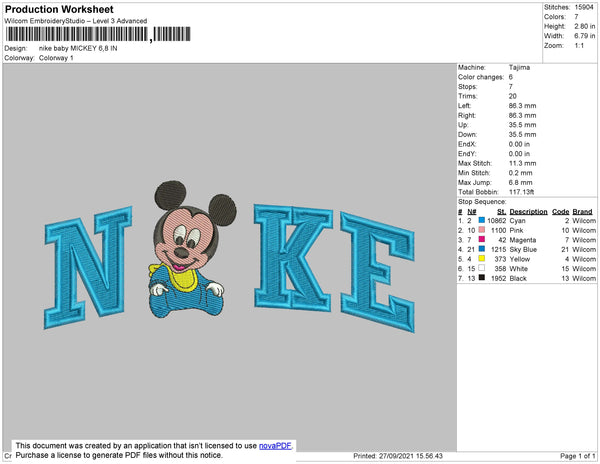Click the 'N#' column header

click(472, 212)
